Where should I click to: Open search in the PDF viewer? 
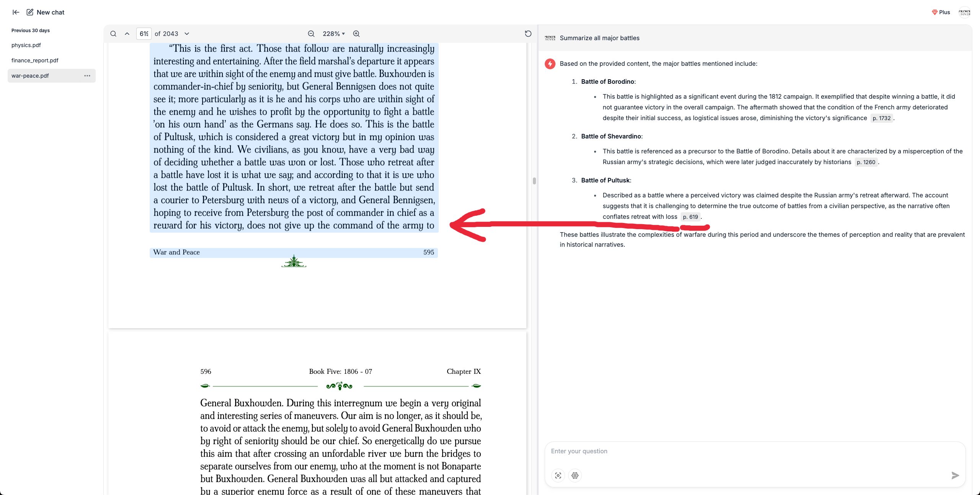(x=113, y=34)
